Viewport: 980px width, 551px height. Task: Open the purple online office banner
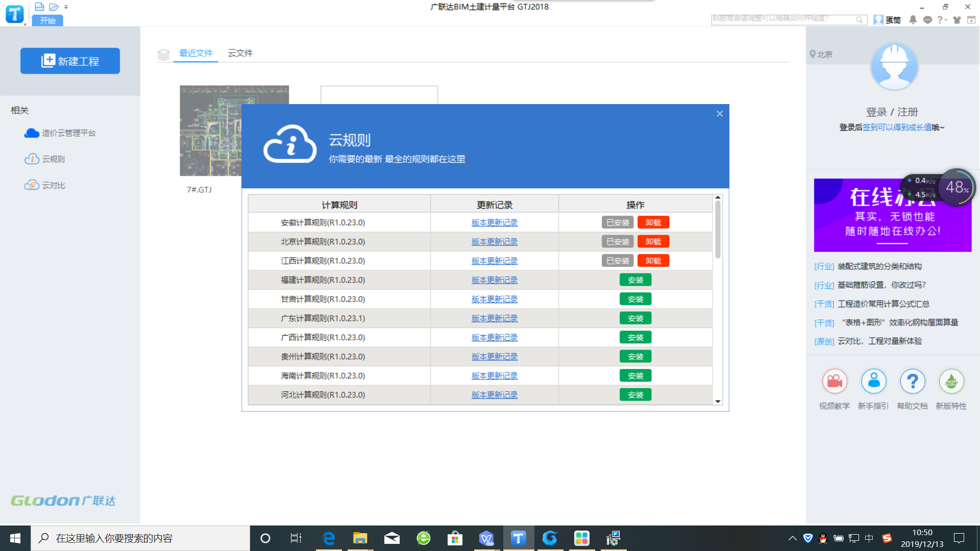click(893, 215)
